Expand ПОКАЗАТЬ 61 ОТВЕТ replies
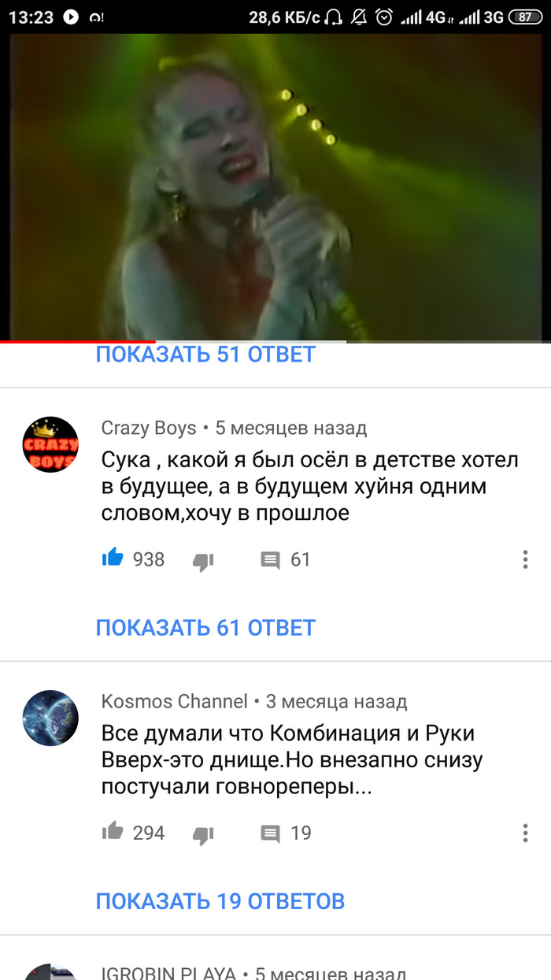 tap(205, 628)
